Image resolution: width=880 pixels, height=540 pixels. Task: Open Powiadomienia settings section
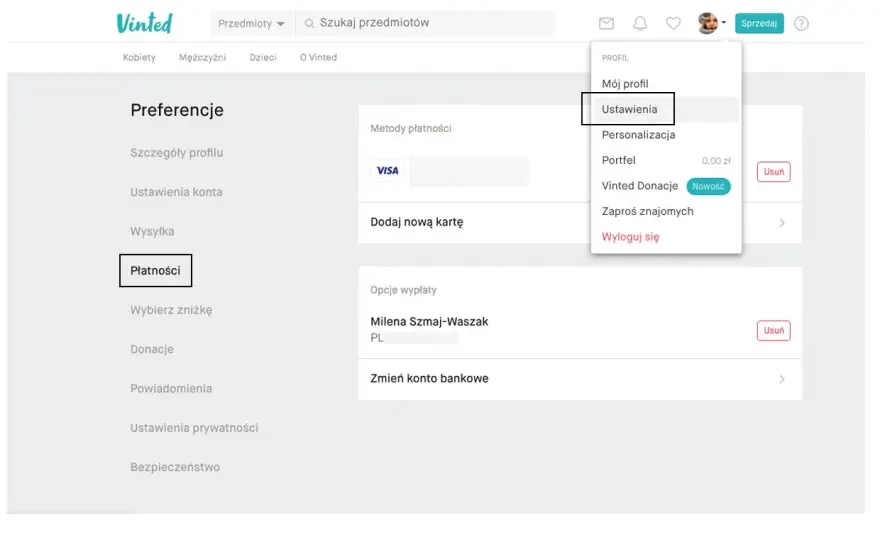[171, 388]
